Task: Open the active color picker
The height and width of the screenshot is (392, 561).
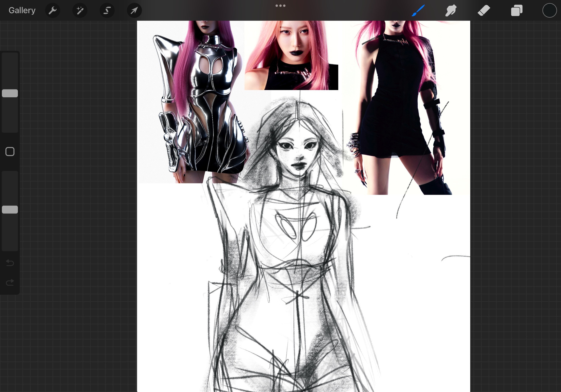Action: (549, 10)
